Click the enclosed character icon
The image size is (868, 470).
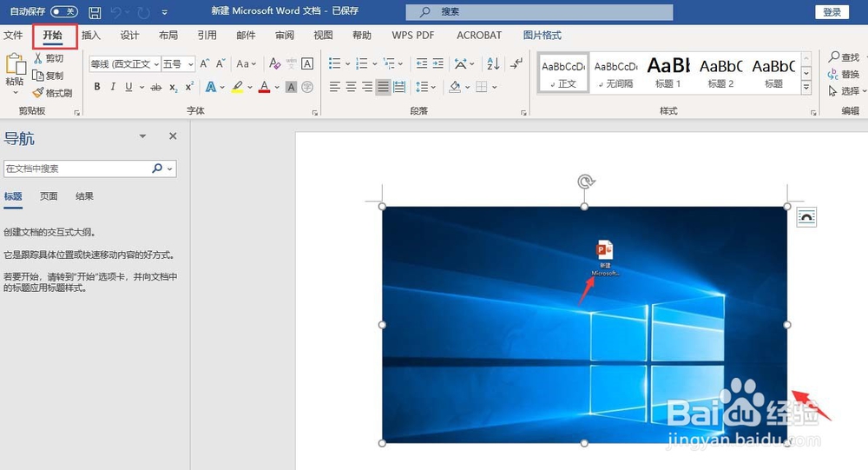tap(307, 87)
